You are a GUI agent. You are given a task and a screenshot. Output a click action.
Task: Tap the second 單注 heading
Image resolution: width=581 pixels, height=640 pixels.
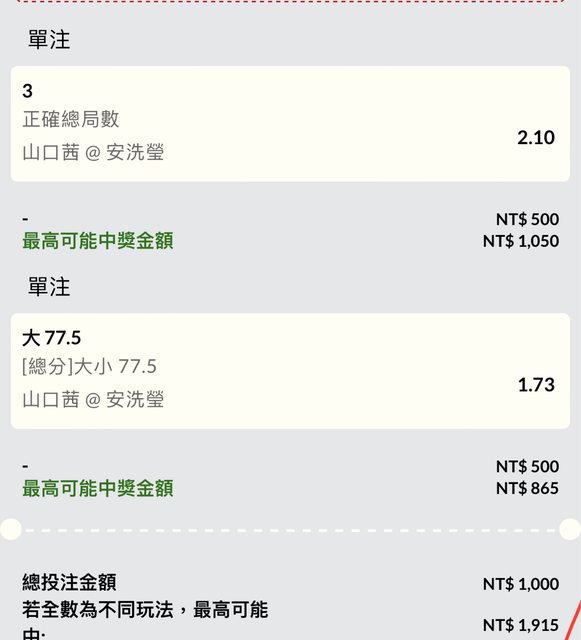pos(49,287)
